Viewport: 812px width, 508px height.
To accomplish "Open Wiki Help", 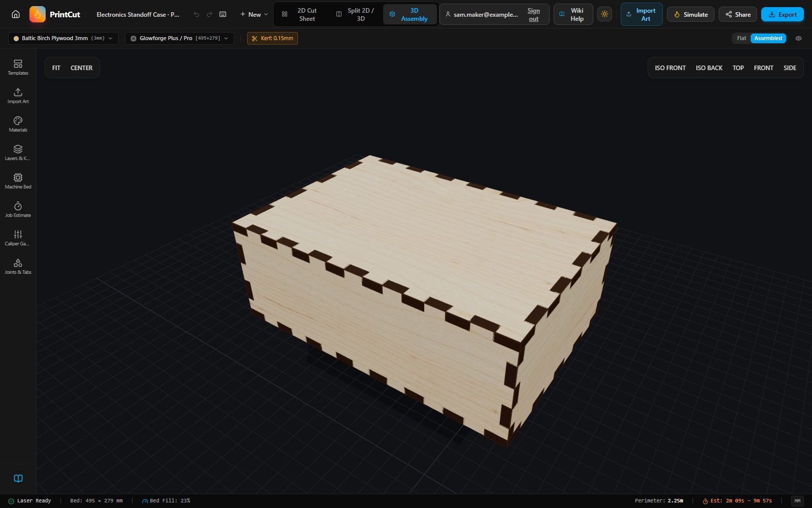I will (573, 14).
